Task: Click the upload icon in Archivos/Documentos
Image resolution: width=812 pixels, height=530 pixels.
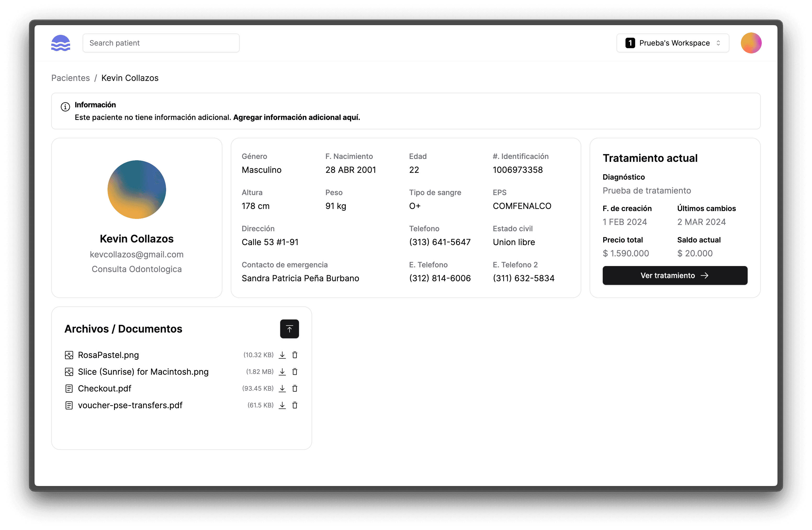Action: tap(289, 329)
